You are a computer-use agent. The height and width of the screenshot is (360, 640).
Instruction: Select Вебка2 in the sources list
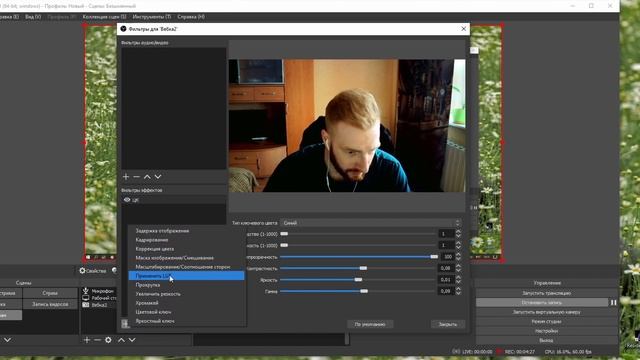99,305
